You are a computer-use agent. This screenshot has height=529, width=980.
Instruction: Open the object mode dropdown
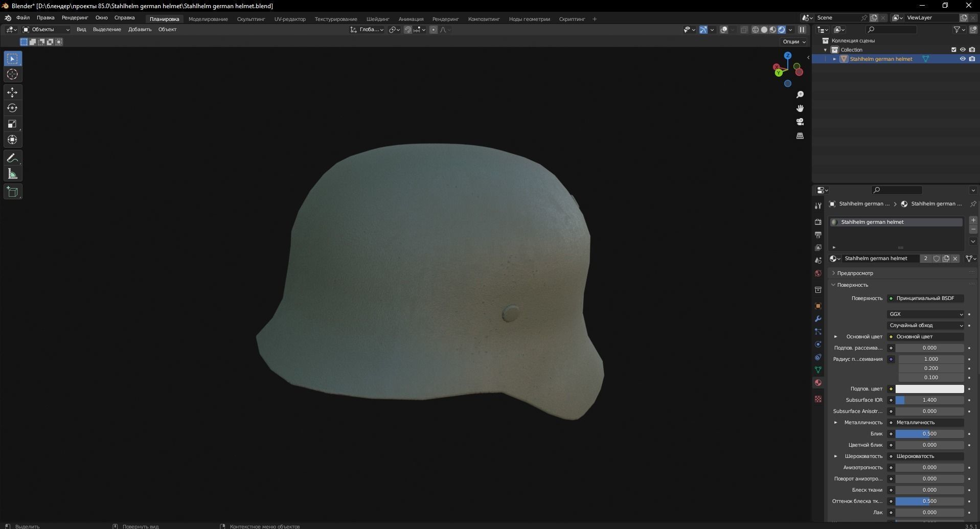click(46, 30)
